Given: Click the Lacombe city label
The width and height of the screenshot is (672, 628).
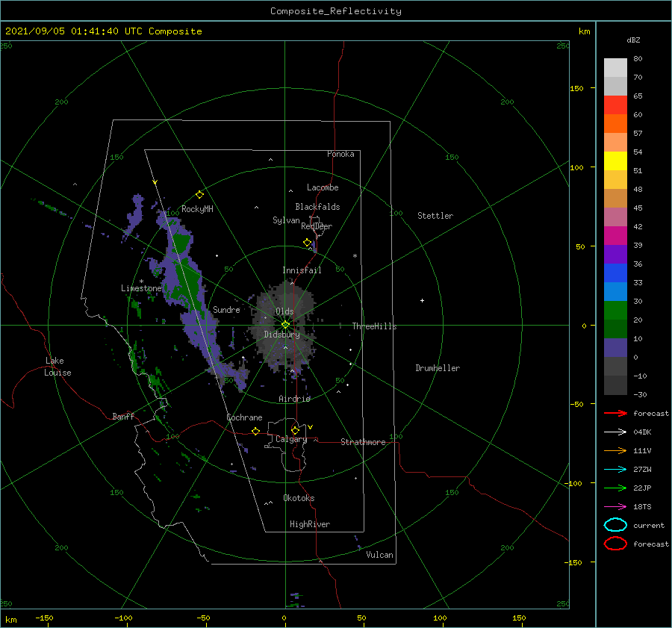Looking at the screenshot, I should click(x=323, y=187).
